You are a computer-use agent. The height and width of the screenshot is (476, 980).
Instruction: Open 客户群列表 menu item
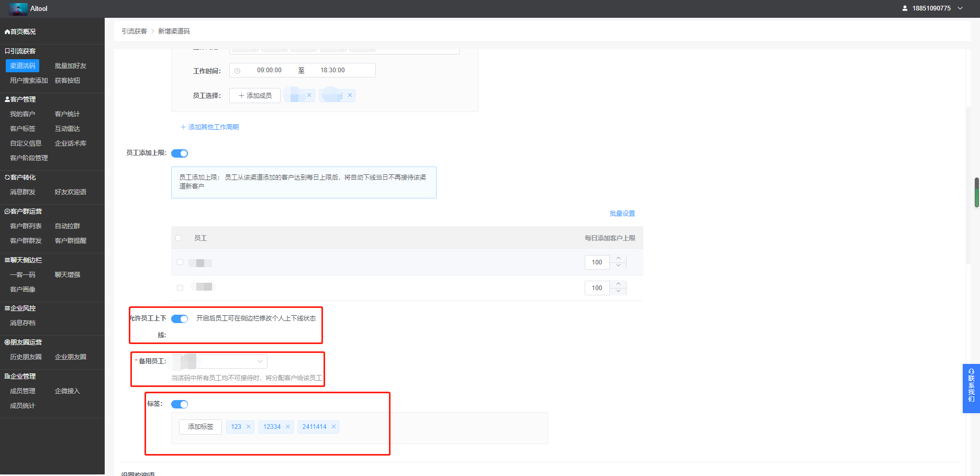click(26, 226)
